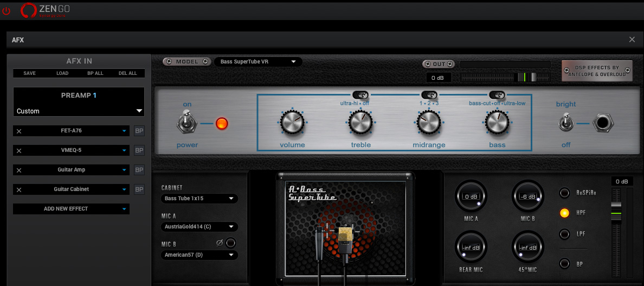Image resolution: width=644 pixels, height=286 pixels.
Task: Click the red power indicator lamp
Action: click(222, 123)
